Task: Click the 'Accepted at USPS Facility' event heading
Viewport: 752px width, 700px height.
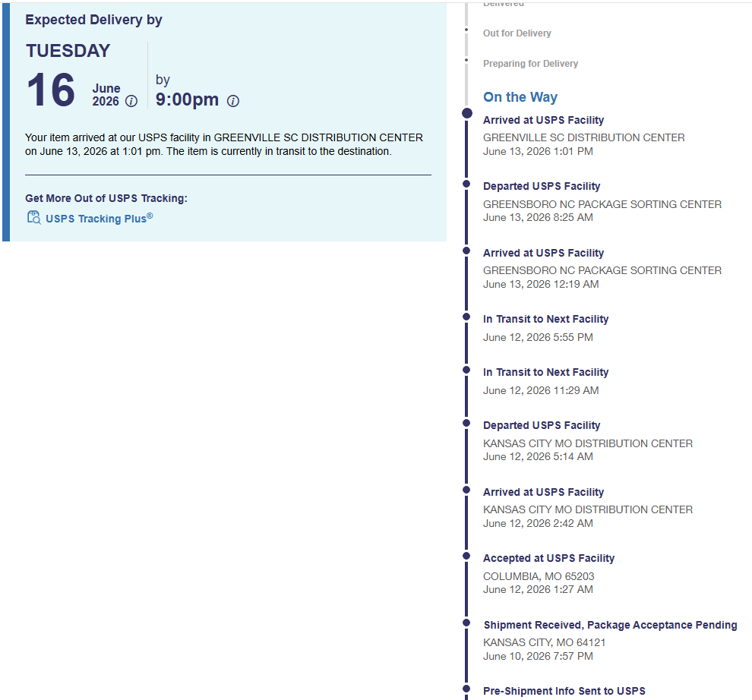Action: click(548, 558)
